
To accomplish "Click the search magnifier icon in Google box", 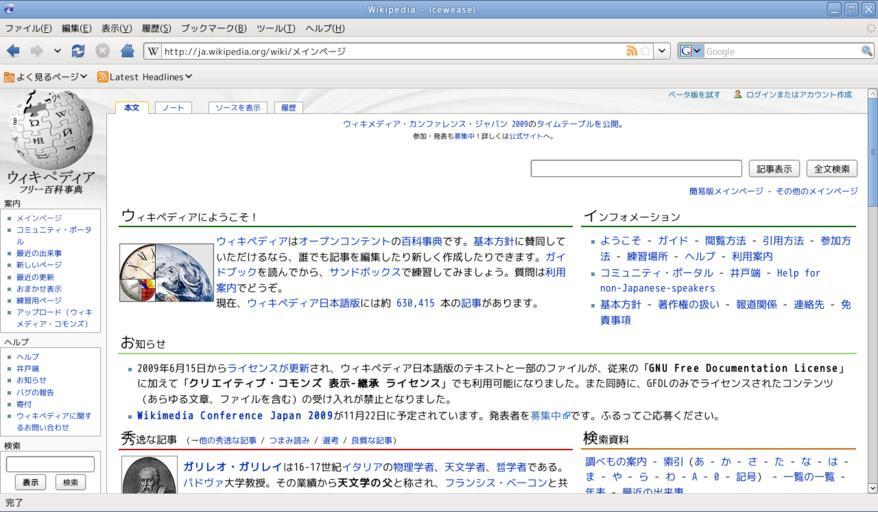I will 866,51.
